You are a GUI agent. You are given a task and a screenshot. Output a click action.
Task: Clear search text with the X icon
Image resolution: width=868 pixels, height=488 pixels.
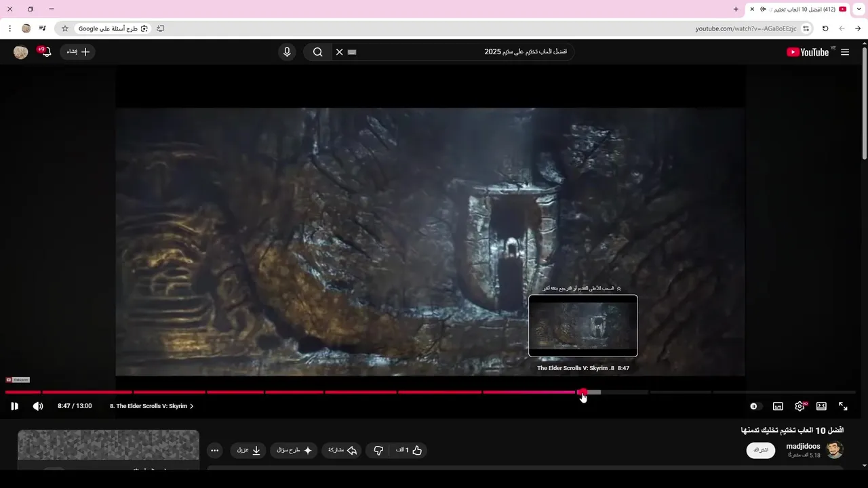340,52
